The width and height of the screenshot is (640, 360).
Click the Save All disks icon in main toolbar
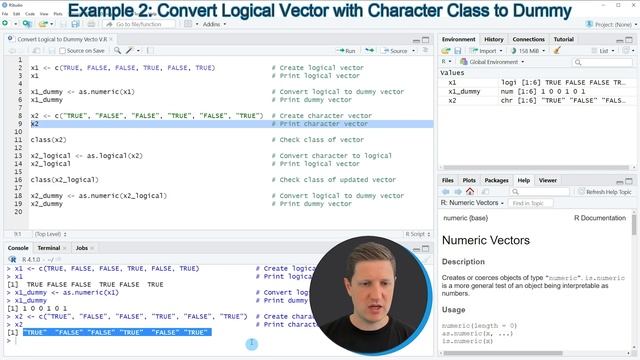click(x=75, y=24)
